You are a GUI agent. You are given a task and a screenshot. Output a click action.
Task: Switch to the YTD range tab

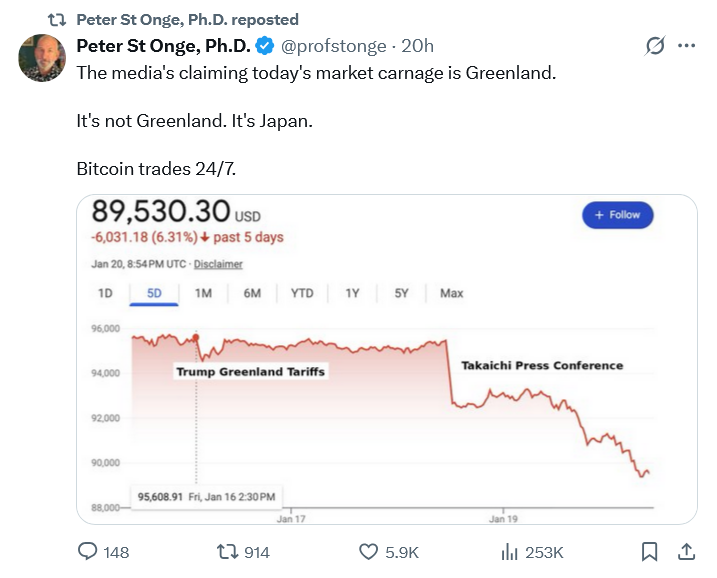(301, 293)
